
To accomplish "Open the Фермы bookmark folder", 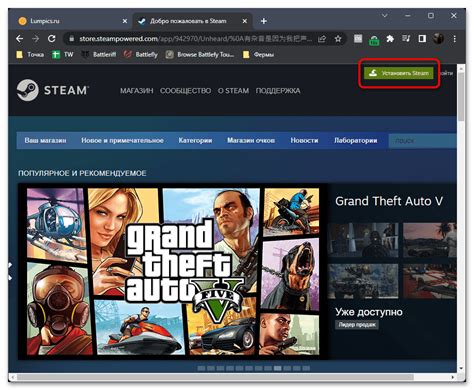I will point(259,55).
